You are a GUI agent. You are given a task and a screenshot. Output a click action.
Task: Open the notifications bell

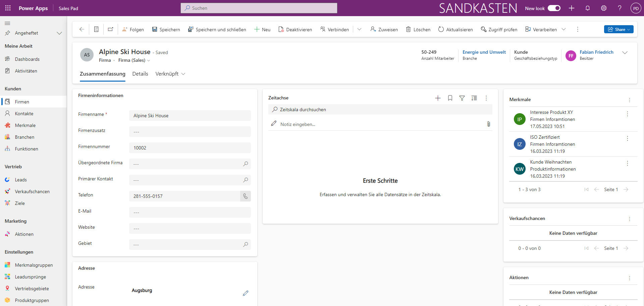(x=588, y=8)
